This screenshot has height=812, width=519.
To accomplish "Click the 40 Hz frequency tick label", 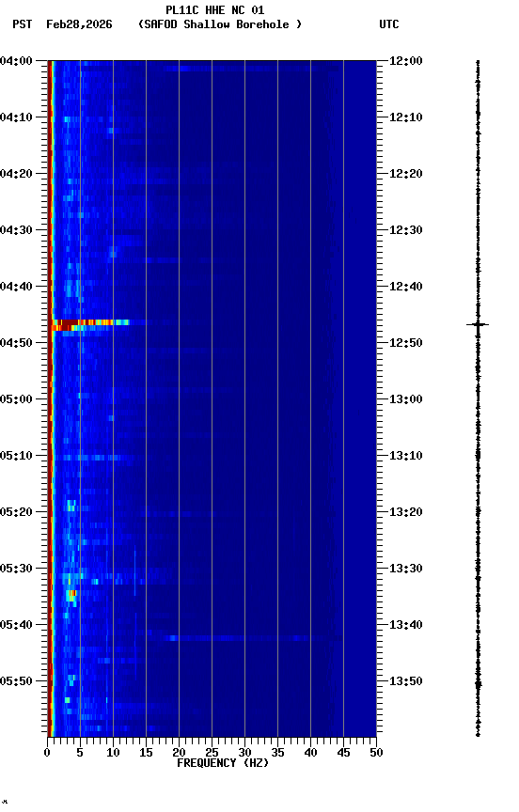I will click(310, 753).
